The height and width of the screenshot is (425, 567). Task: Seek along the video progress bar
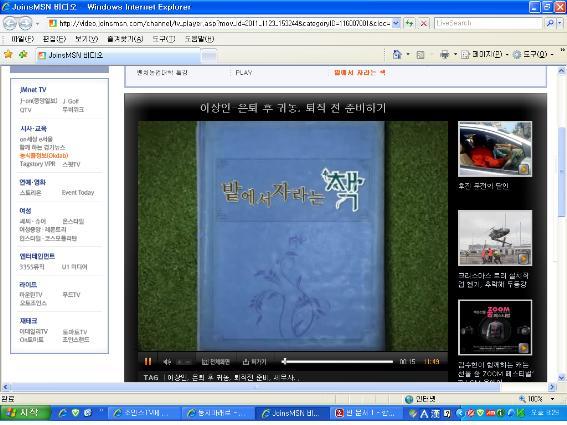tap(338, 361)
